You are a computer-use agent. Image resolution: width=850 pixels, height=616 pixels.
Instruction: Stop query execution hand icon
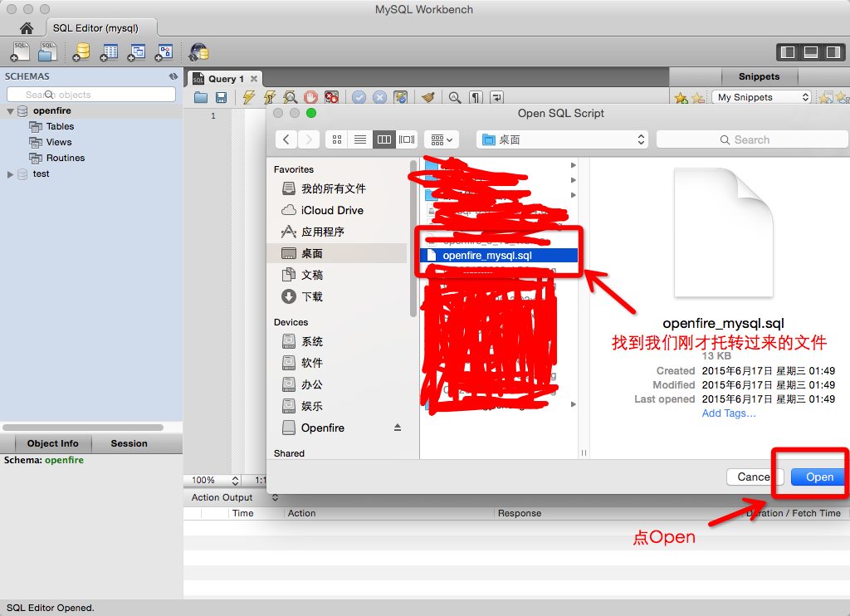coord(310,97)
